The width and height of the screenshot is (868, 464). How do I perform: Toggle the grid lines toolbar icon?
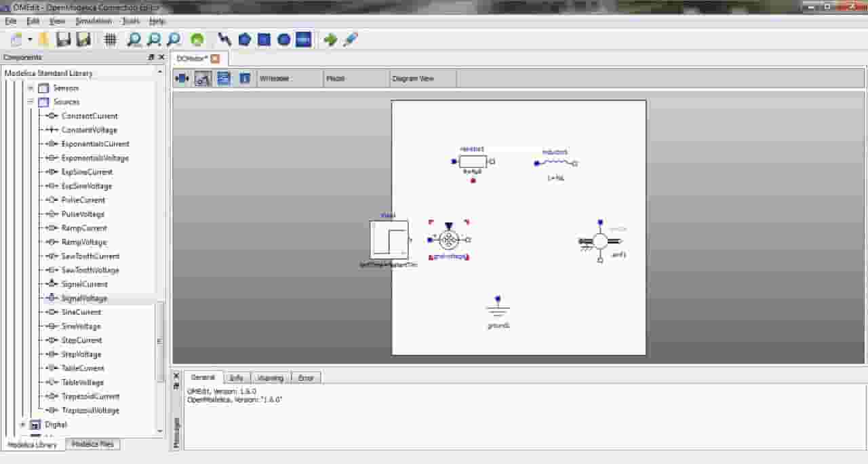110,39
